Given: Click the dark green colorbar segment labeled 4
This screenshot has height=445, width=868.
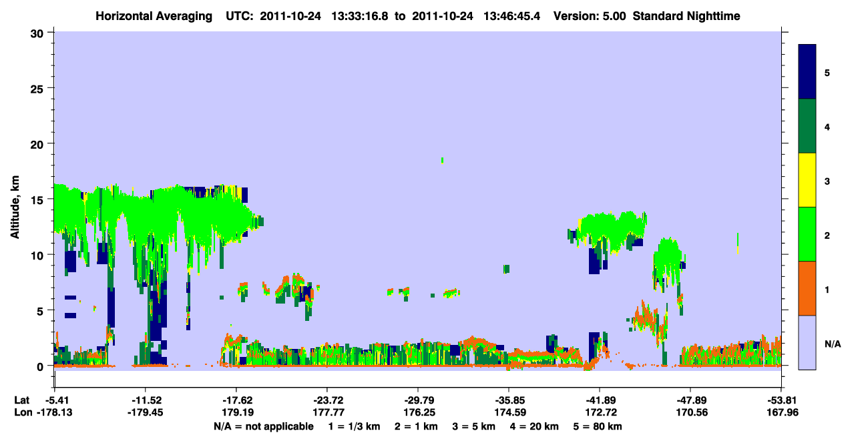Looking at the screenshot, I should click(x=807, y=126).
